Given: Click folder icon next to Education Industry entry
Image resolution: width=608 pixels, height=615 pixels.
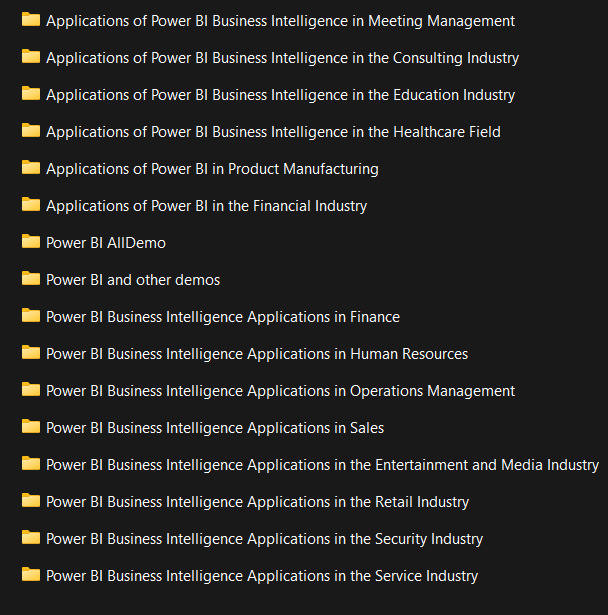Looking at the screenshot, I should [31, 93].
